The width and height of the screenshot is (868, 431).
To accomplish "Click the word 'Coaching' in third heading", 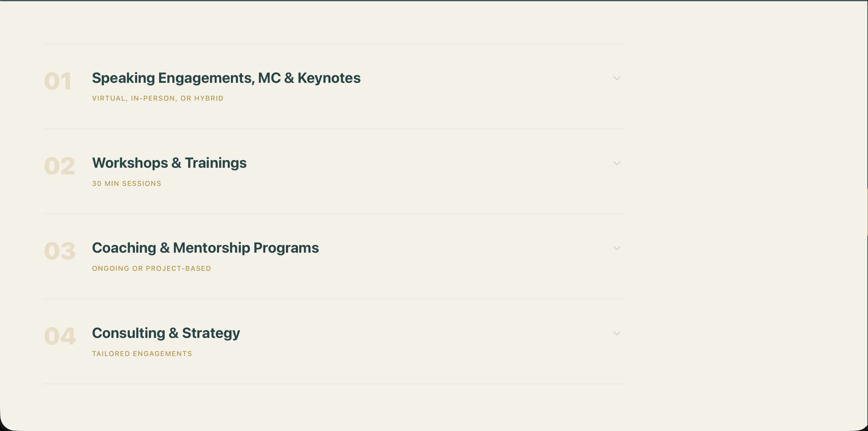I will [124, 248].
